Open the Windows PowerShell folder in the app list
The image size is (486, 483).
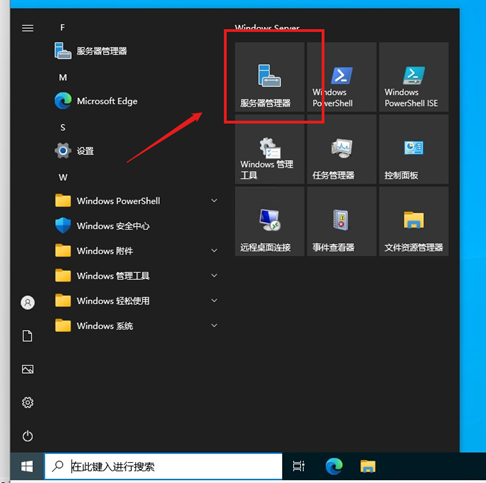coord(137,201)
